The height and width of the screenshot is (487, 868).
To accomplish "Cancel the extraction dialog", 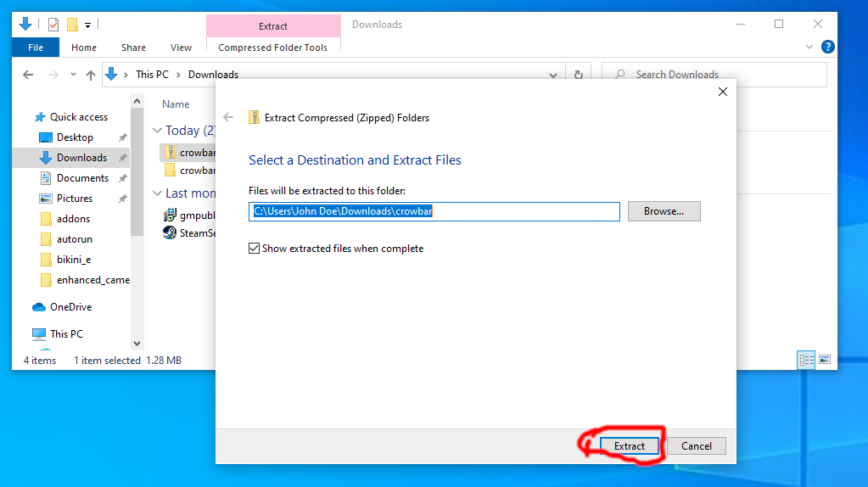I will click(697, 446).
